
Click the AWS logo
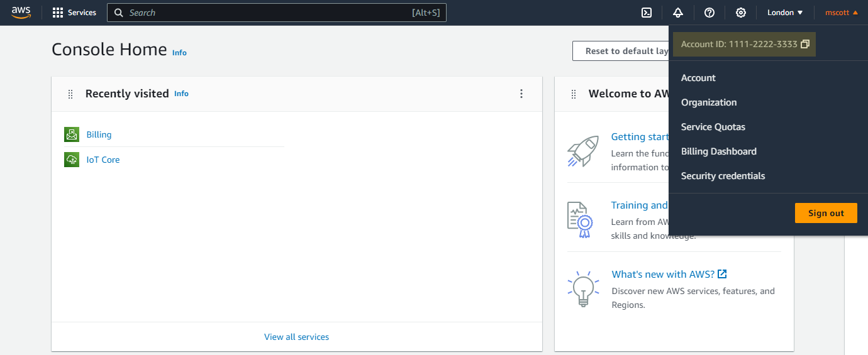pyautogui.click(x=21, y=13)
